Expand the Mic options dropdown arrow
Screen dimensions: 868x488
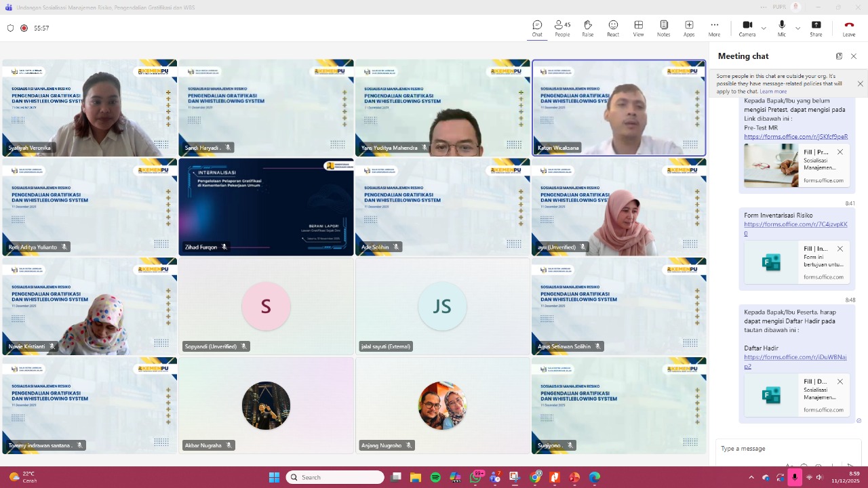pos(797,28)
